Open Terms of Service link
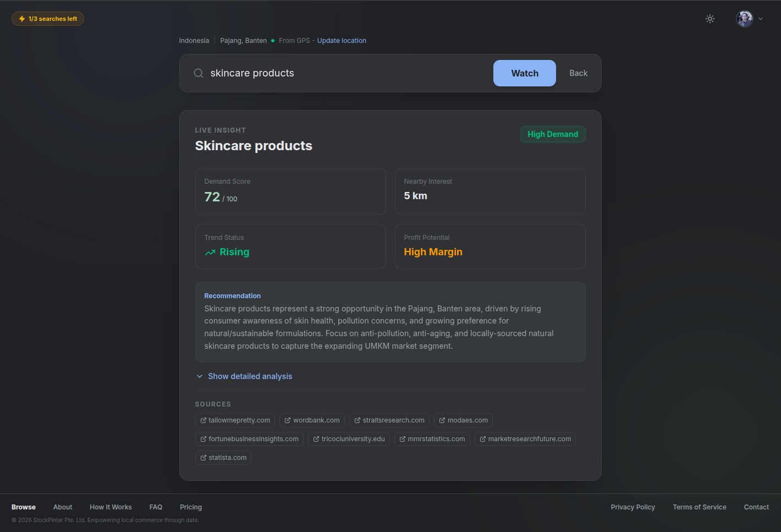Screen dimensions: 781x532 pos(700,507)
